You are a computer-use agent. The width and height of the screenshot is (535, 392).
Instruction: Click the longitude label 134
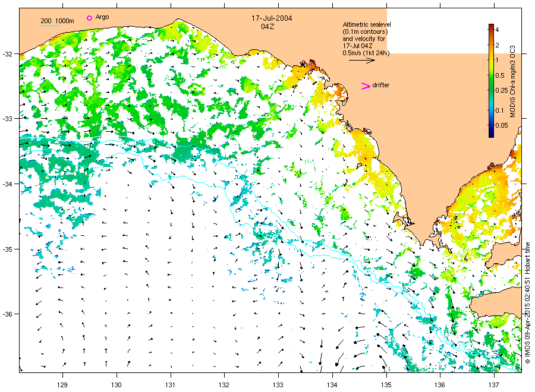[x=332, y=385]
